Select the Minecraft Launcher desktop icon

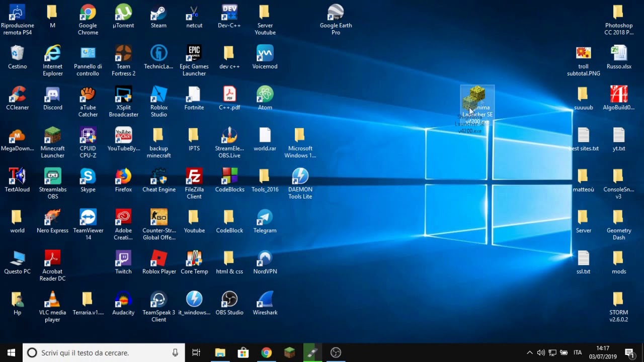(x=53, y=143)
